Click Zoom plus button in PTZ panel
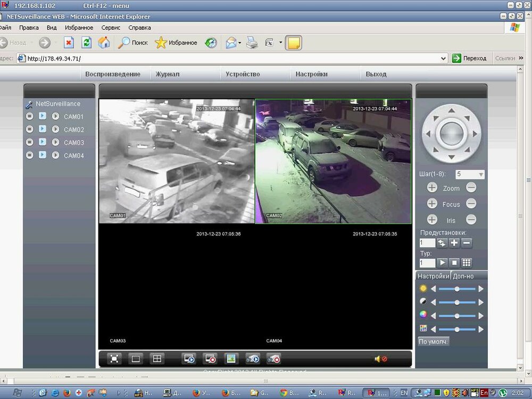This screenshot has width=532, height=399. click(432, 188)
